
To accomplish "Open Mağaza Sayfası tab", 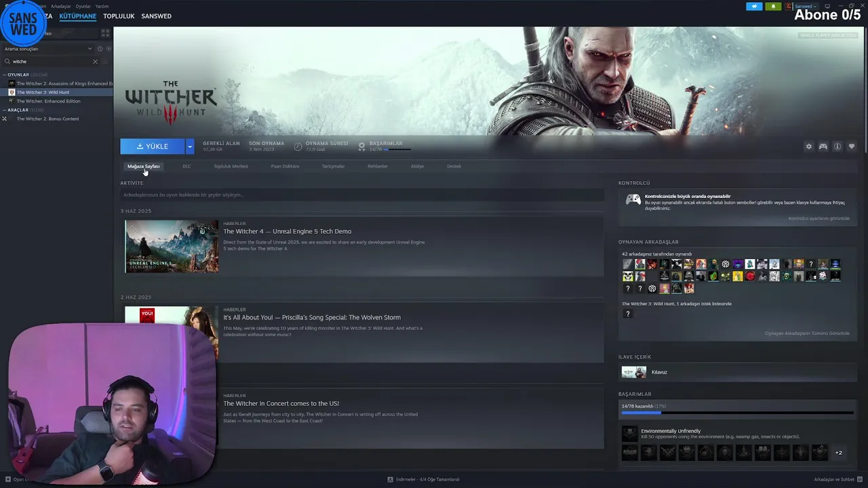I will click(144, 166).
